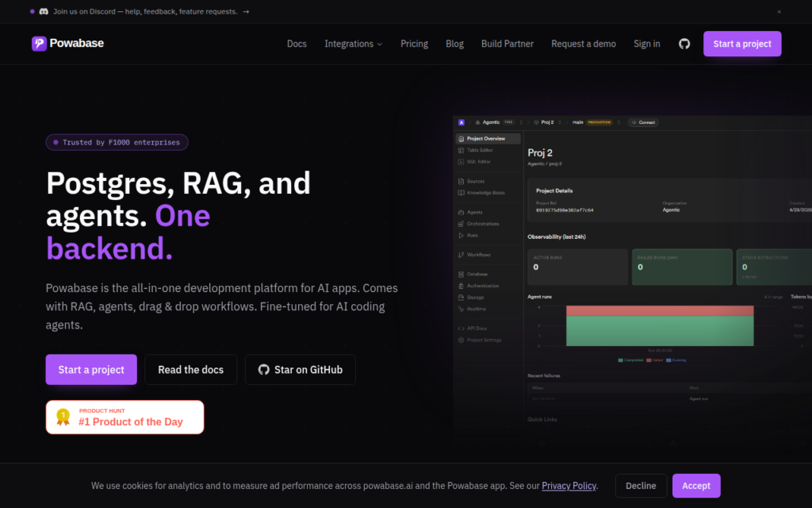The image size is (812, 508).
Task: Click the Discord icon in the announcement bar
Action: 44,11
